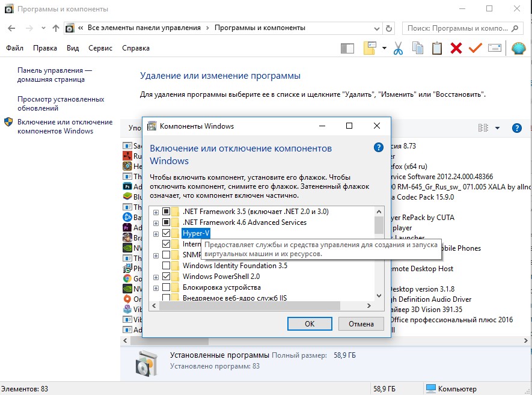Toggle the .NET Framework 4.6 Advanced Services checkbox
532x395 pixels.
tap(166, 222)
